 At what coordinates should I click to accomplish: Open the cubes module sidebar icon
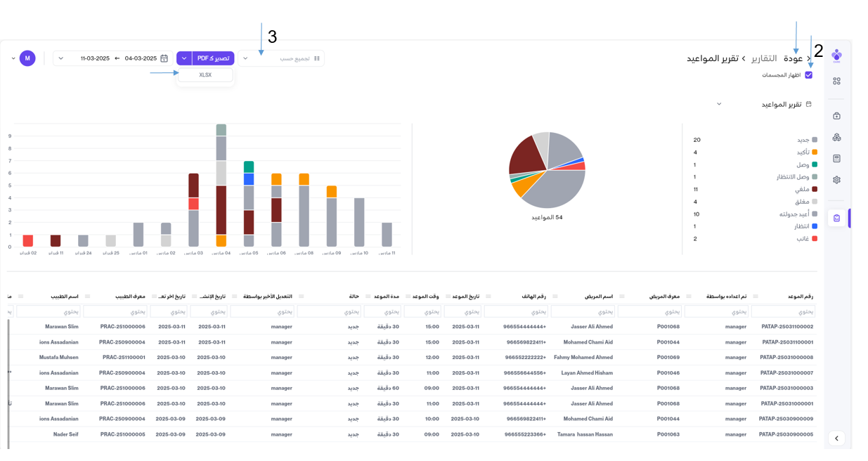(x=836, y=138)
